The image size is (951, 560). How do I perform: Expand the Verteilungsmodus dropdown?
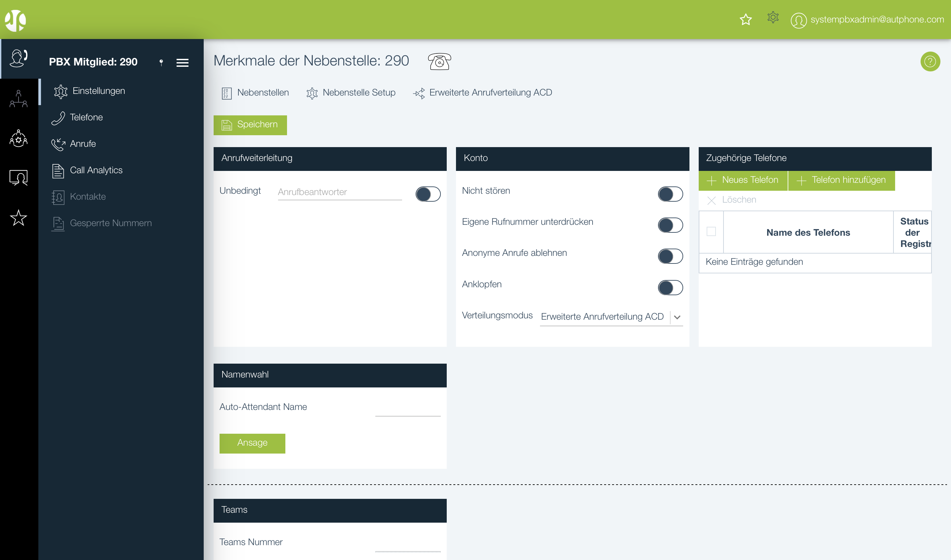pos(677,317)
